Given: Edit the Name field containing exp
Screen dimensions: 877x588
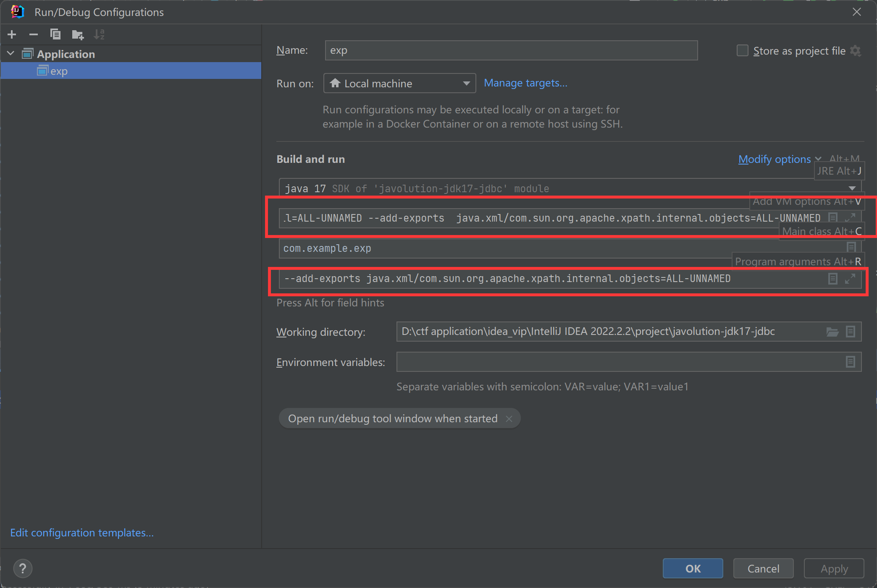Looking at the screenshot, I should [511, 50].
